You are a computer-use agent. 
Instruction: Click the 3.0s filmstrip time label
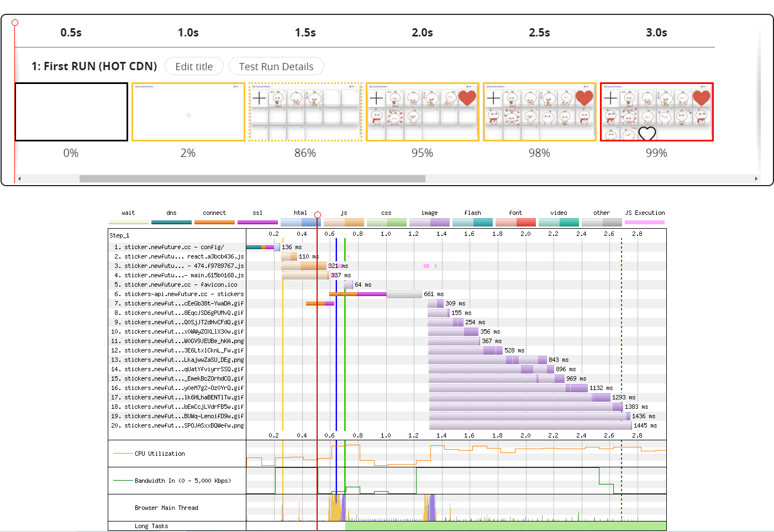coord(657,33)
